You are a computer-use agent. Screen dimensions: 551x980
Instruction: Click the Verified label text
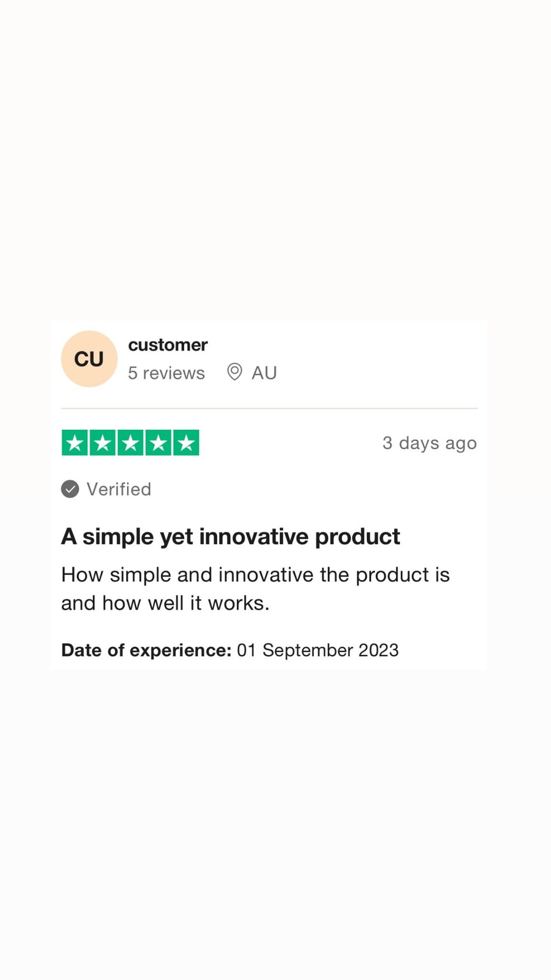(x=119, y=489)
